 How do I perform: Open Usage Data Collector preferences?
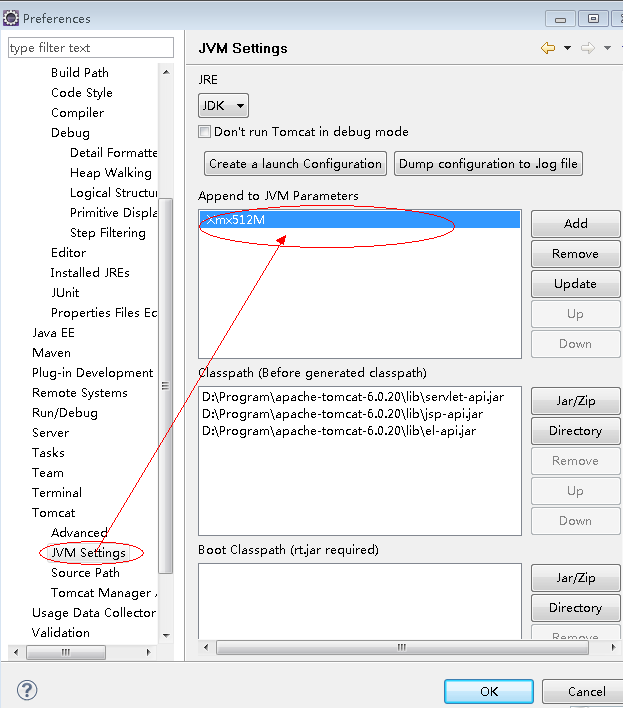[x=94, y=613]
